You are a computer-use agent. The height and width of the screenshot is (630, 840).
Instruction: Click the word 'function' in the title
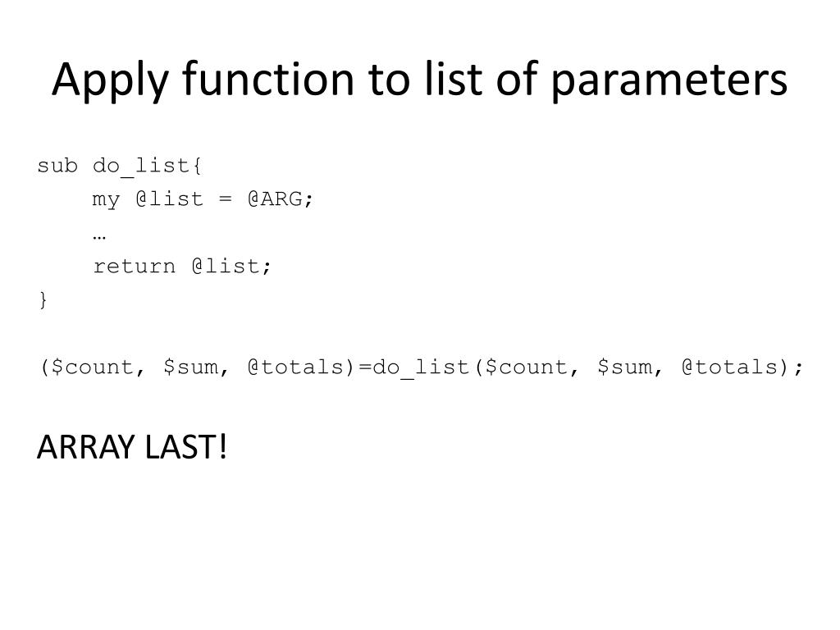(x=268, y=80)
